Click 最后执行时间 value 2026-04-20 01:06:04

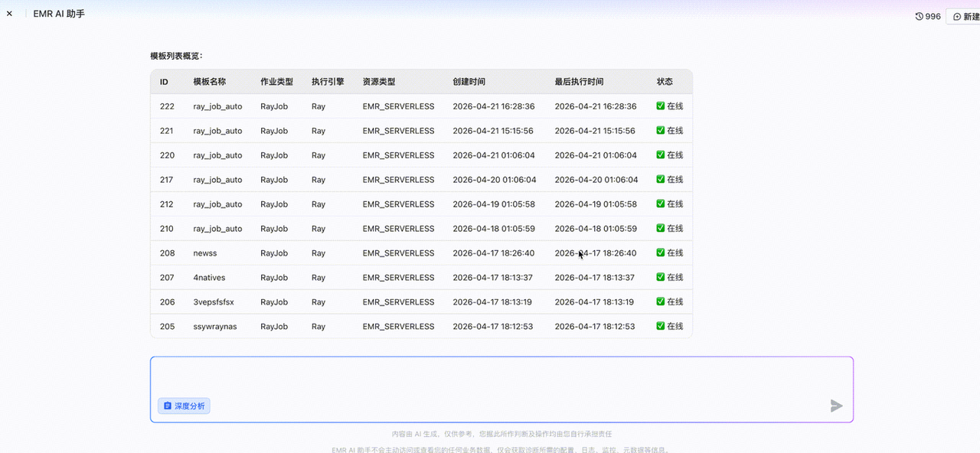(x=596, y=180)
